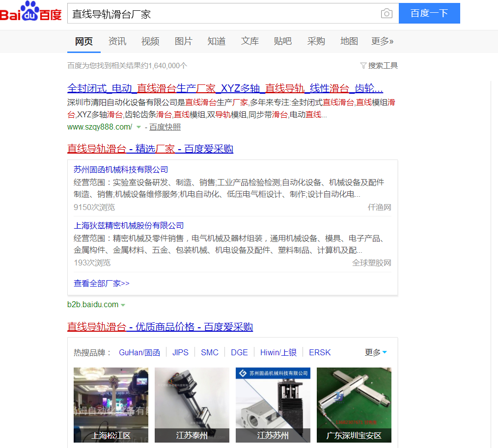Click 查看全部厂家>> link
The image size is (498, 448).
click(x=102, y=283)
